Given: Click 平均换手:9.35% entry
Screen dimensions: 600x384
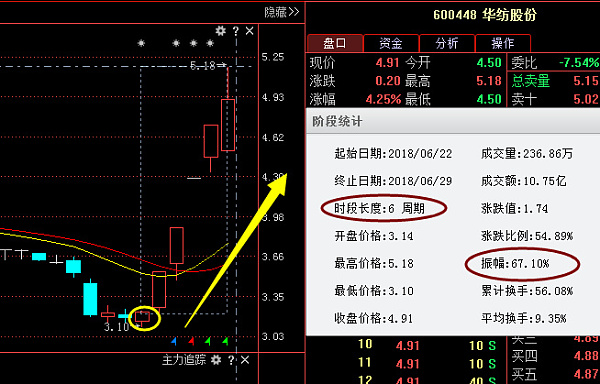Looking at the screenshot, I should click(x=523, y=319).
